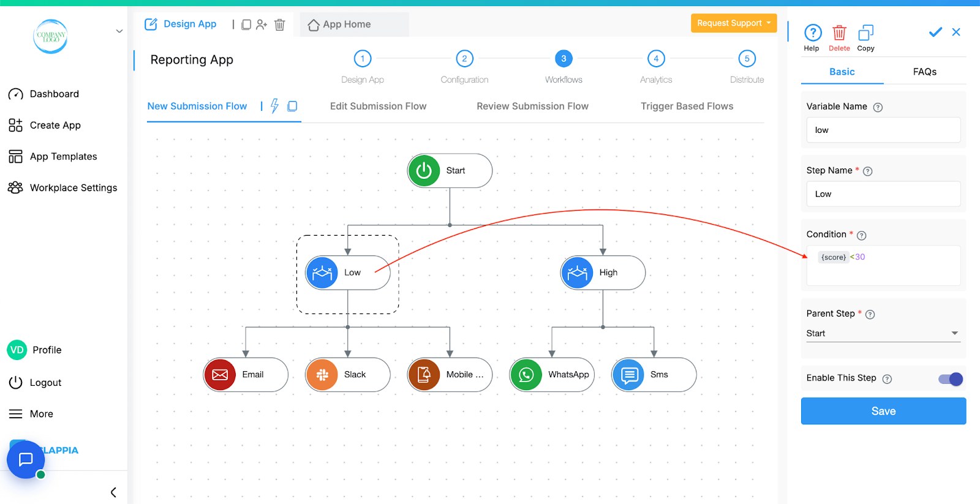The width and height of the screenshot is (980, 504).
Task: Open Create App in sidebar
Action: (44, 125)
